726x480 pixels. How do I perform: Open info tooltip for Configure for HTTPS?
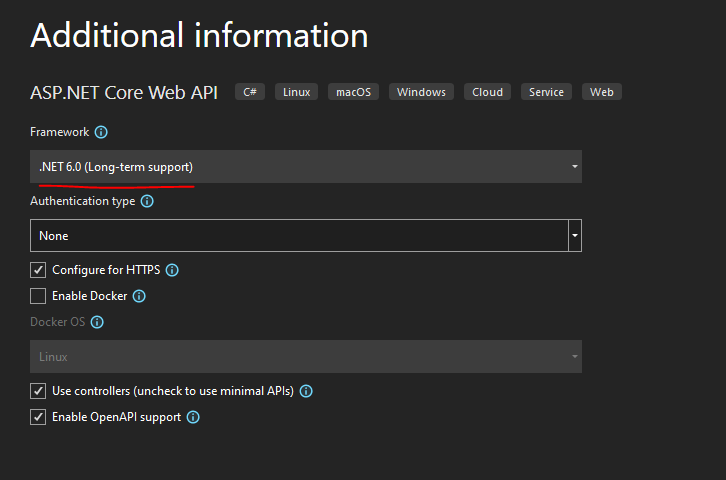click(172, 270)
